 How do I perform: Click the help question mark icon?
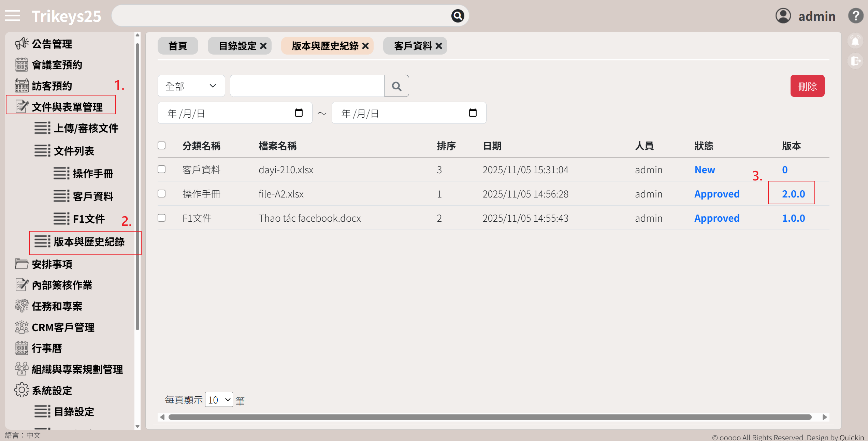pos(855,16)
